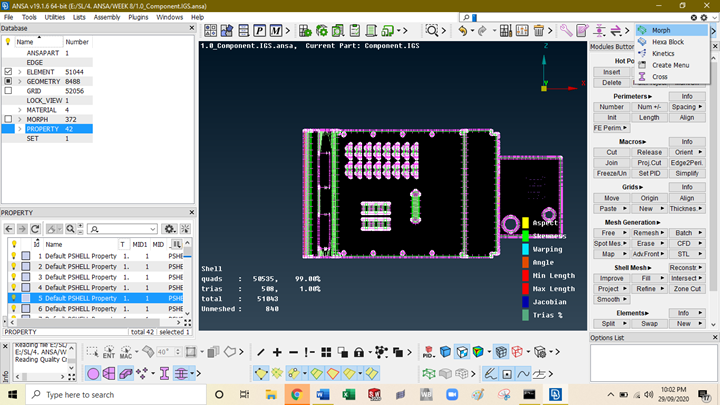Image resolution: width=720 pixels, height=405 pixels.
Task: Click the Windows taskbar search box
Action: coord(116,394)
